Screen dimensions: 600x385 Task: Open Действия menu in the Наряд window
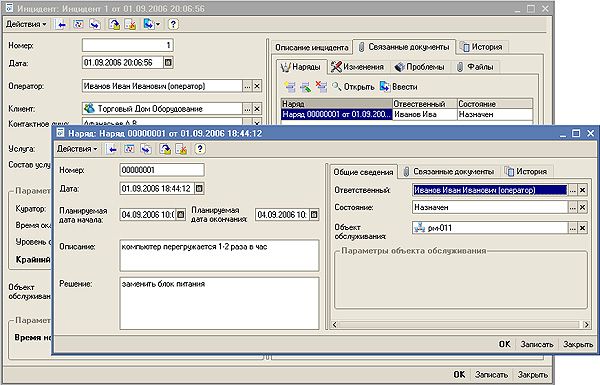(x=77, y=149)
